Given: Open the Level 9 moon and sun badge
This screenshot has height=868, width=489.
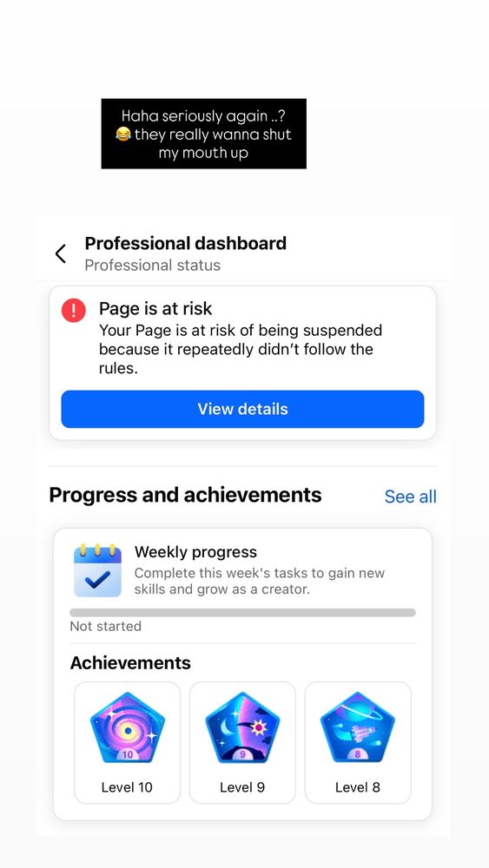Looking at the screenshot, I should (x=242, y=727).
